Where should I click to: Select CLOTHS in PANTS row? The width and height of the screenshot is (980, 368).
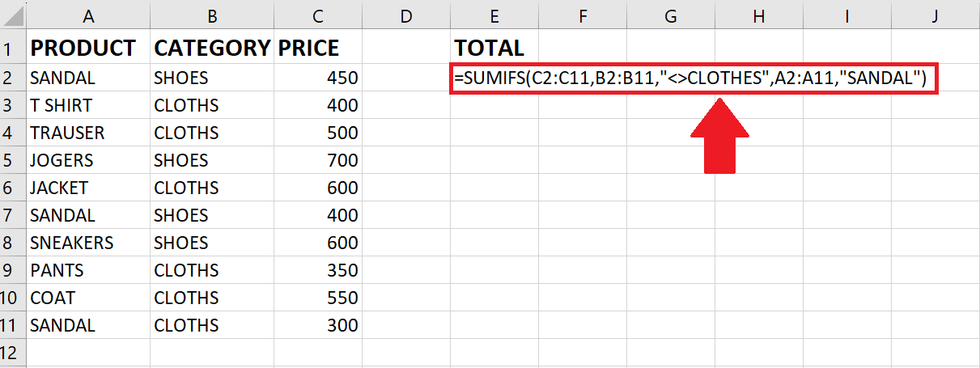coord(212,270)
